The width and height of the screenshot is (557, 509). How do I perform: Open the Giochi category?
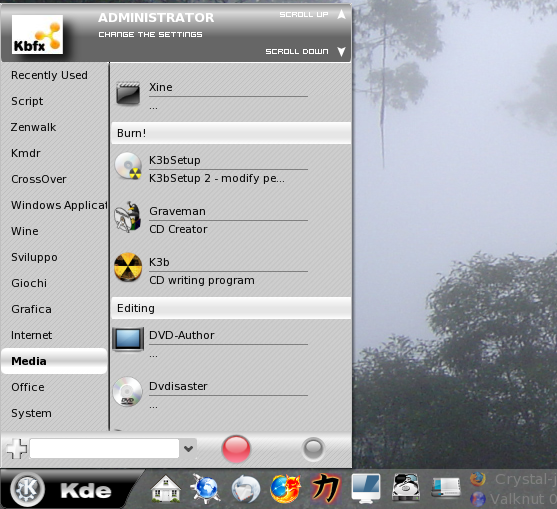(x=29, y=283)
